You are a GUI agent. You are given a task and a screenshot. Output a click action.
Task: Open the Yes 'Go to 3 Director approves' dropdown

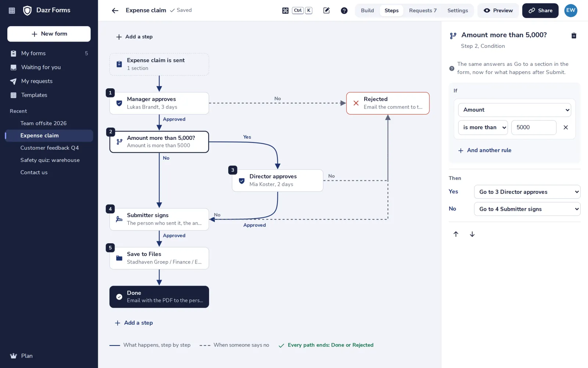click(527, 192)
